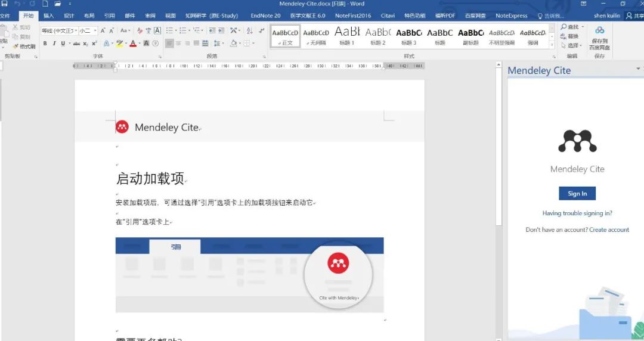Click the open folder icon in quick access
Screen dimensions: 644x341
pos(57,4)
